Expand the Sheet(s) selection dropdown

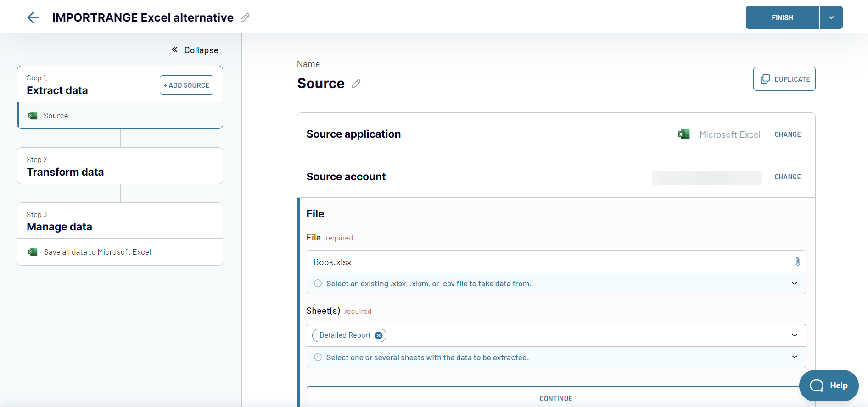795,335
